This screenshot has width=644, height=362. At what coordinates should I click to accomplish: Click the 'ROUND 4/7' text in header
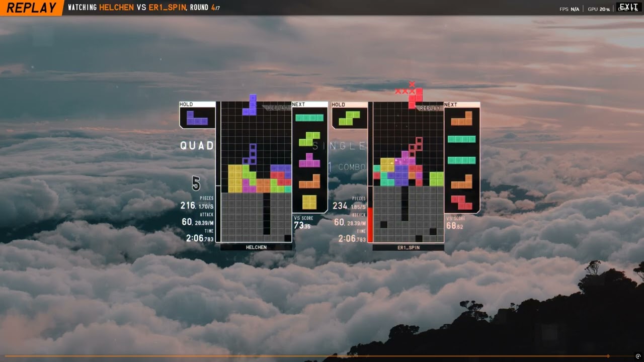coord(205,8)
